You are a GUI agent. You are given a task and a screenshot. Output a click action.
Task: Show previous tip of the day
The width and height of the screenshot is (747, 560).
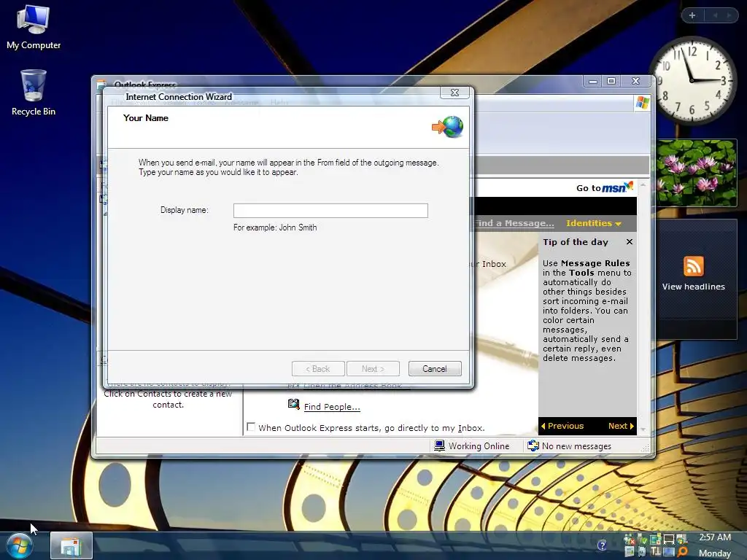(x=562, y=426)
